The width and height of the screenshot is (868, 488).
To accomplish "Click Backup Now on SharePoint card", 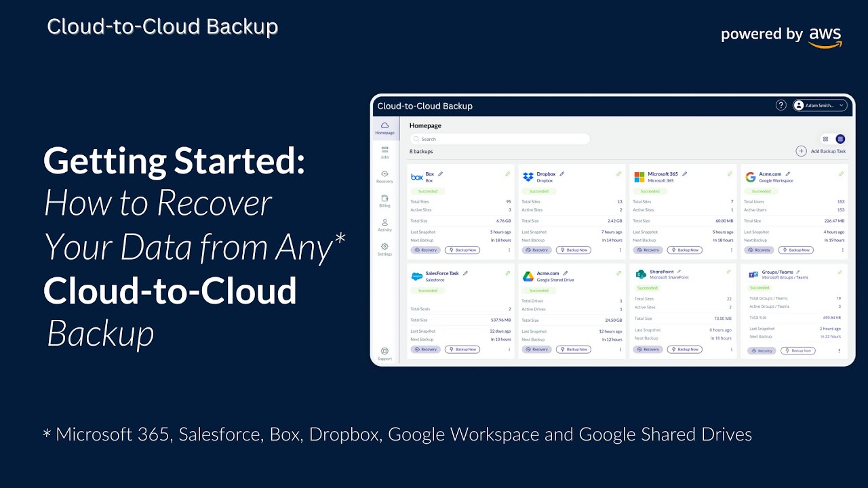I will tap(685, 350).
